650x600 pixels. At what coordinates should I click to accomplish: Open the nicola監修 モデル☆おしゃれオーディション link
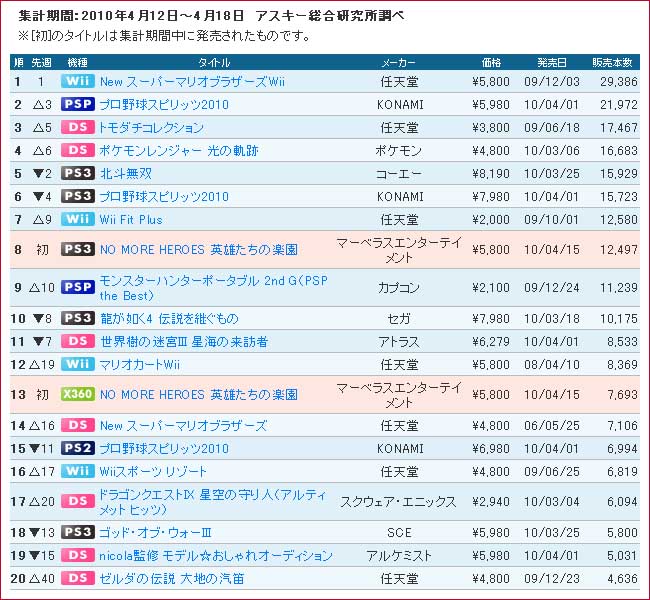coord(216,556)
